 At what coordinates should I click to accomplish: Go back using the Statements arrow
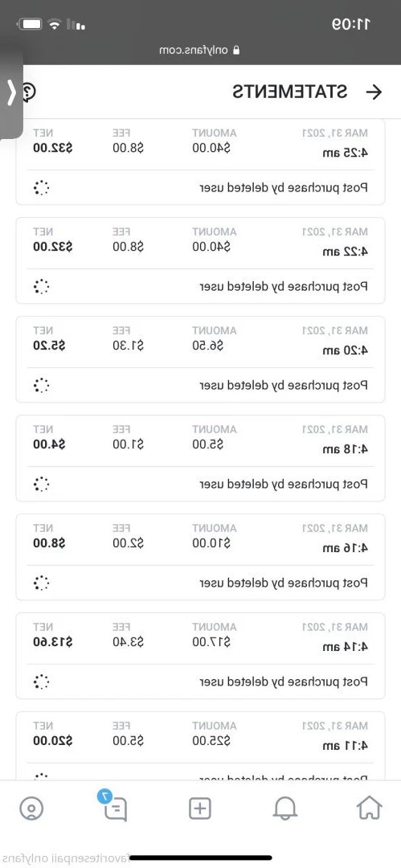click(375, 92)
